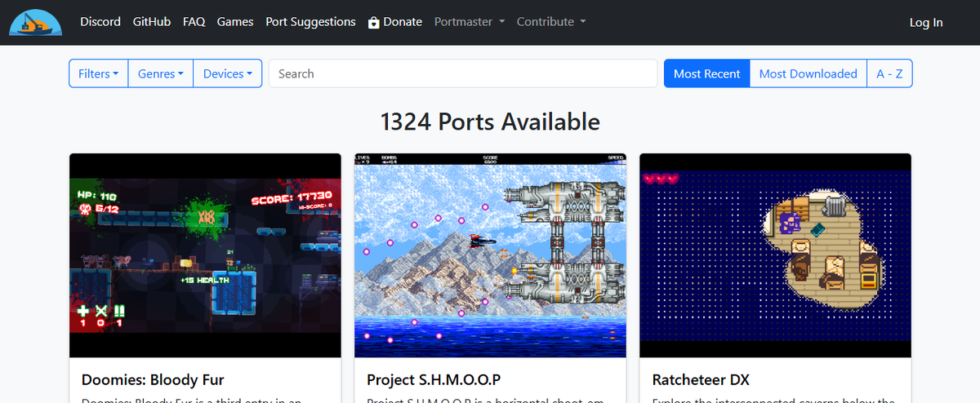Open Doomies: Bloody Fur screenshot
980x403 pixels.
[x=205, y=255]
